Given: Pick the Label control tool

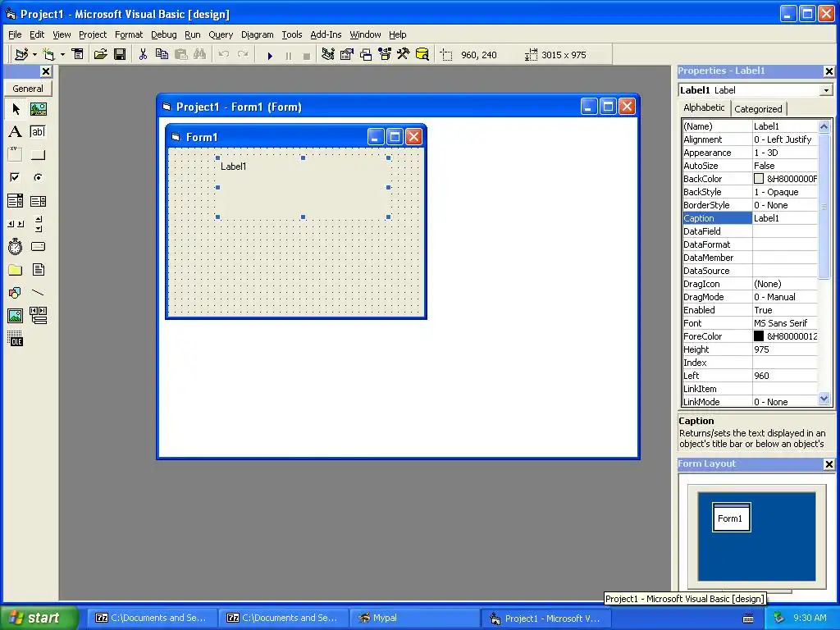Looking at the screenshot, I should pos(16,132).
